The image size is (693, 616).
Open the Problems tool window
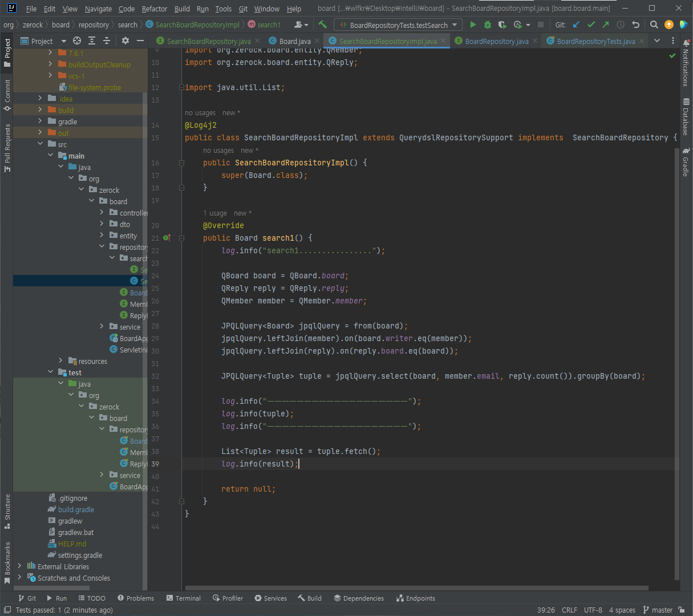tap(136, 598)
